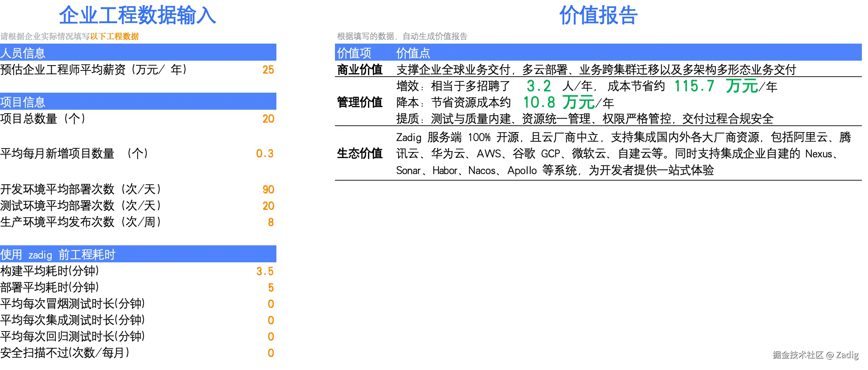Click build average time value 3.5
Viewport: 868px width, 370px height.
265,272
